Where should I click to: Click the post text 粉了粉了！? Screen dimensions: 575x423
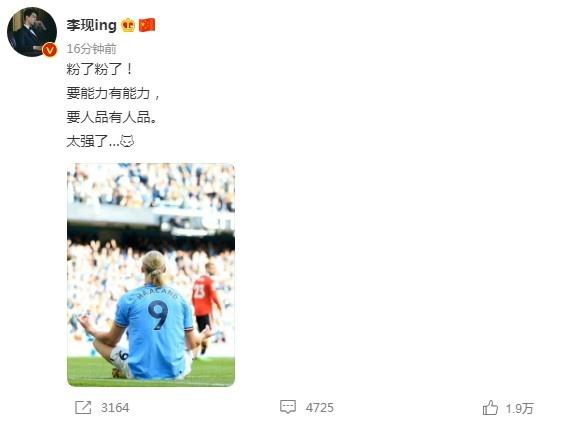100,69
